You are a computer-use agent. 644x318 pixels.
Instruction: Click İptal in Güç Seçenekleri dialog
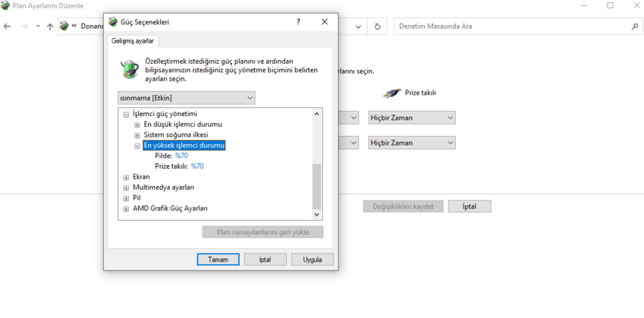coord(265,260)
